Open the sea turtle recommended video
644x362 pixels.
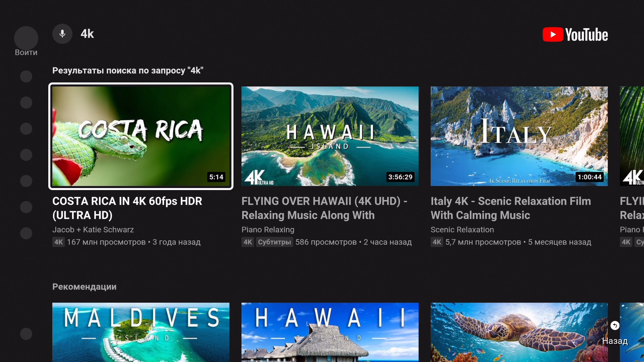point(519,332)
